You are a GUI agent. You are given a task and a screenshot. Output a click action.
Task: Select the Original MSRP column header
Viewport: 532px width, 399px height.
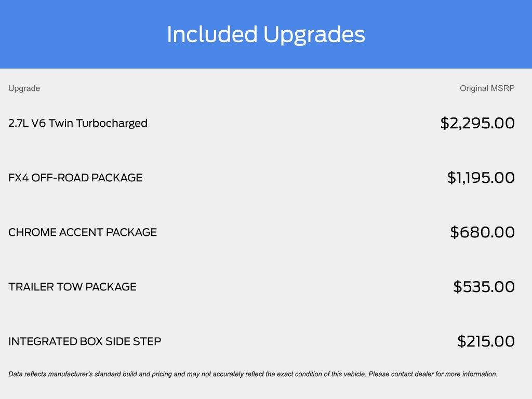[x=487, y=88]
